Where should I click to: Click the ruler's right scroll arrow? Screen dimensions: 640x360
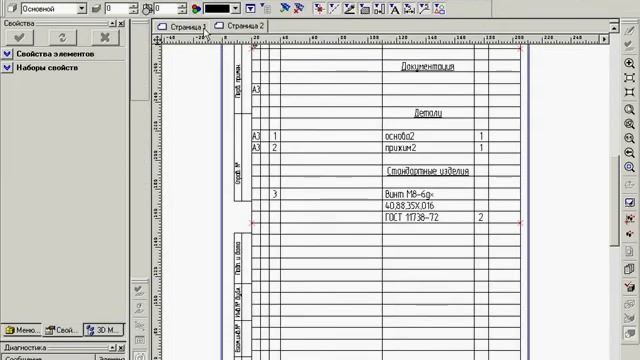coord(604,39)
